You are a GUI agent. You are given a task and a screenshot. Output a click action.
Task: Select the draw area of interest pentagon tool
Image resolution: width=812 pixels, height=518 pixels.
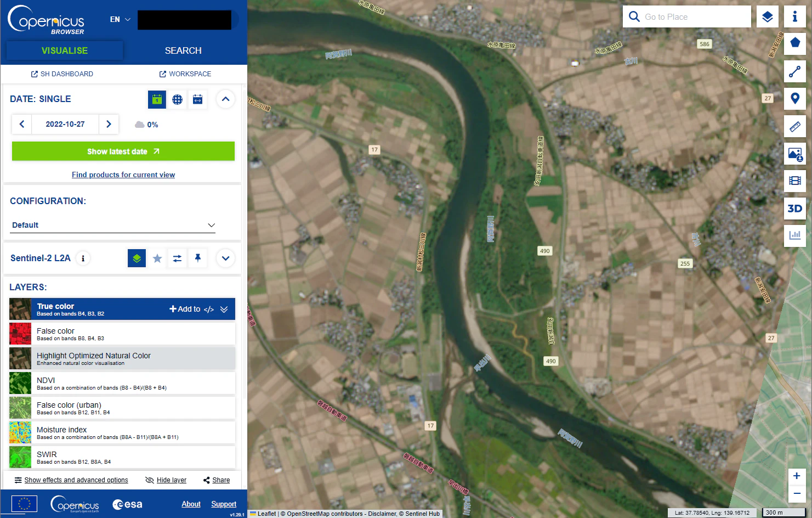(794, 43)
